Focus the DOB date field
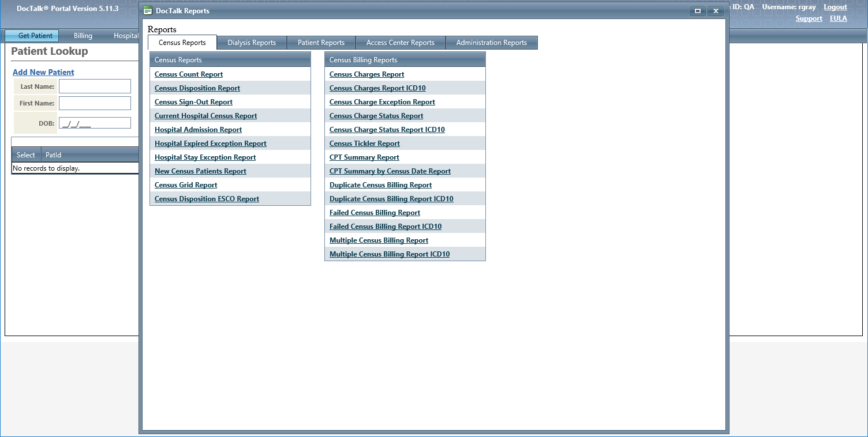This screenshot has width=868, height=437. coord(95,123)
